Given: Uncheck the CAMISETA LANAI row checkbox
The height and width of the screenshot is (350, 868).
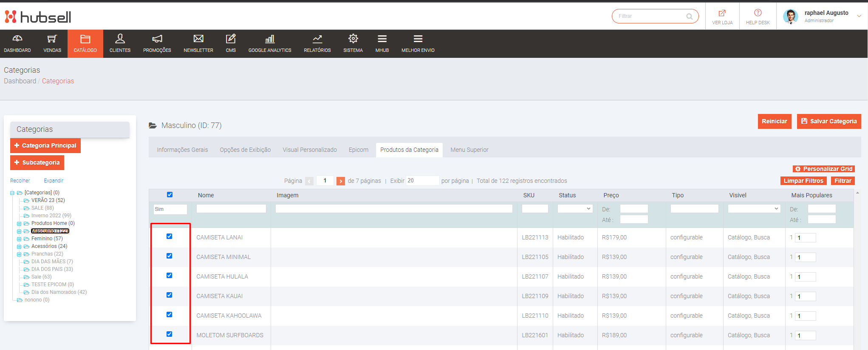Looking at the screenshot, I should [x=170, y=236].
